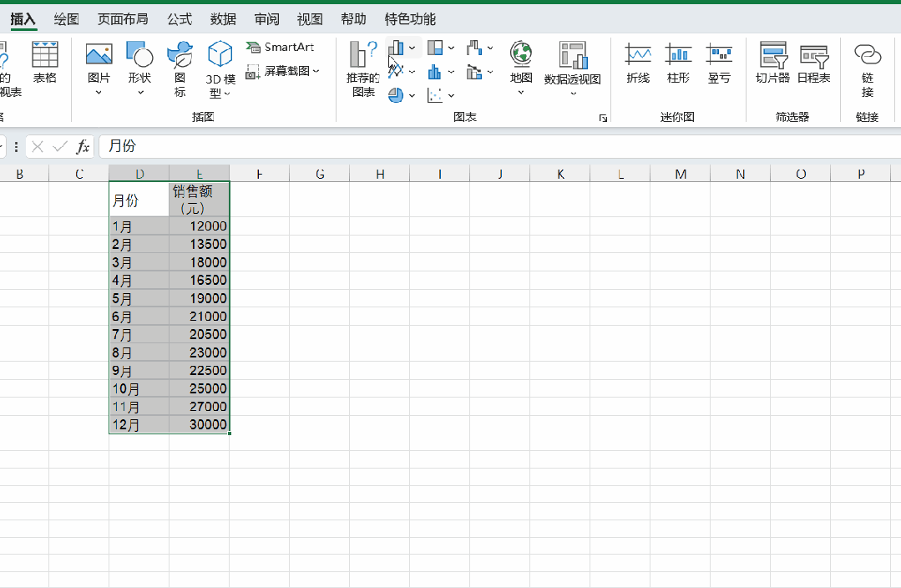
Task: Select column E header
Action: click(x=200, y=173)
